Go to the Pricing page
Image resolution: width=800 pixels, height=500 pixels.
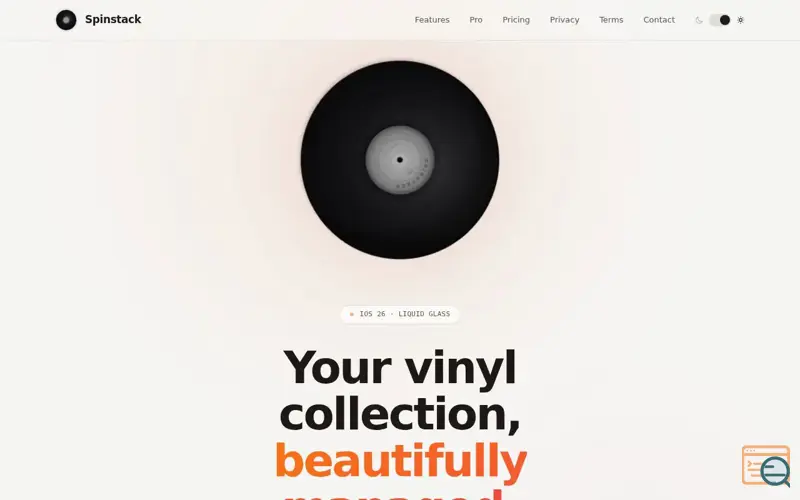click(516, 20)
